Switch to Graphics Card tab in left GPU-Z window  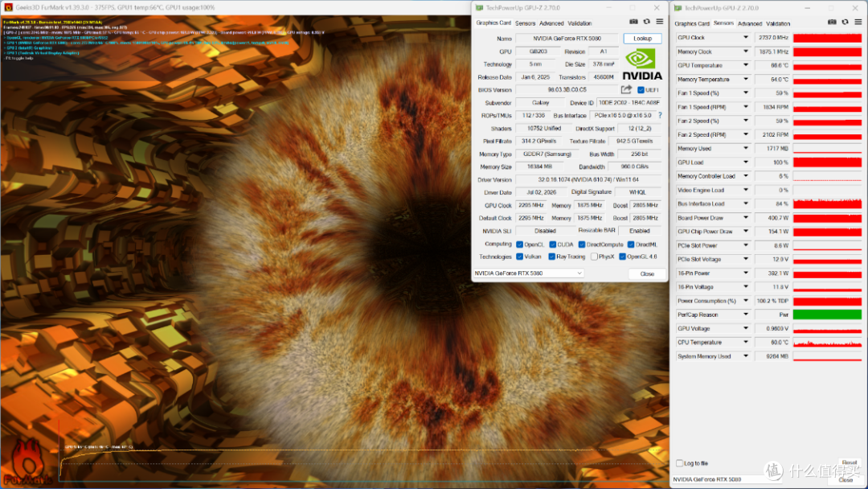[493, 23]
